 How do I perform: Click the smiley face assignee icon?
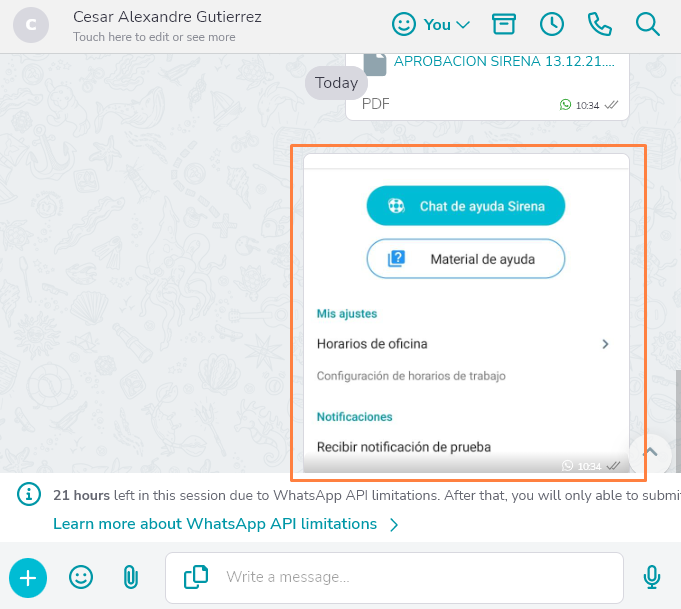[403, 24]
